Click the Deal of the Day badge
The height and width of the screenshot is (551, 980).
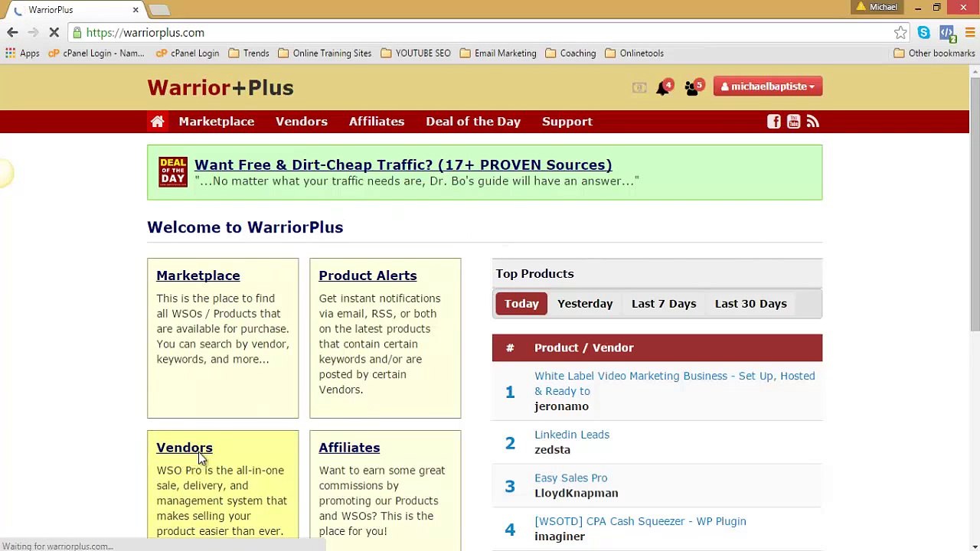[x=173, y=171]
